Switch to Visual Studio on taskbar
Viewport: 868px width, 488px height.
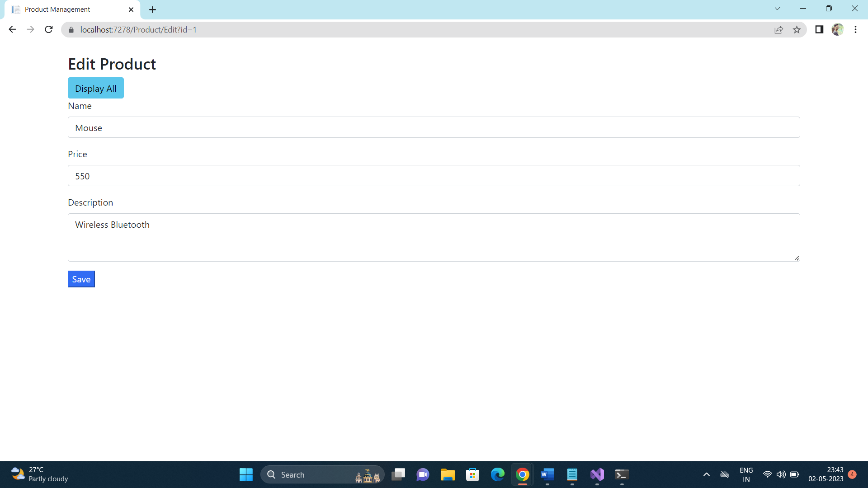click(x=597, y=475)
